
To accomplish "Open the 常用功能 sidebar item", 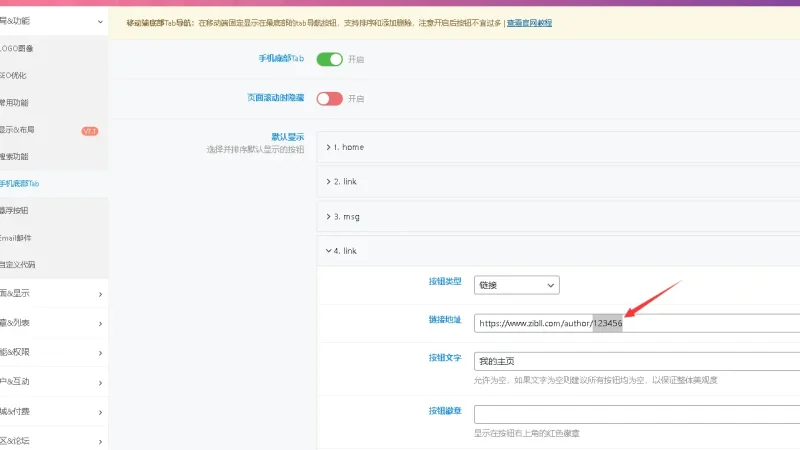I will 54,103.
